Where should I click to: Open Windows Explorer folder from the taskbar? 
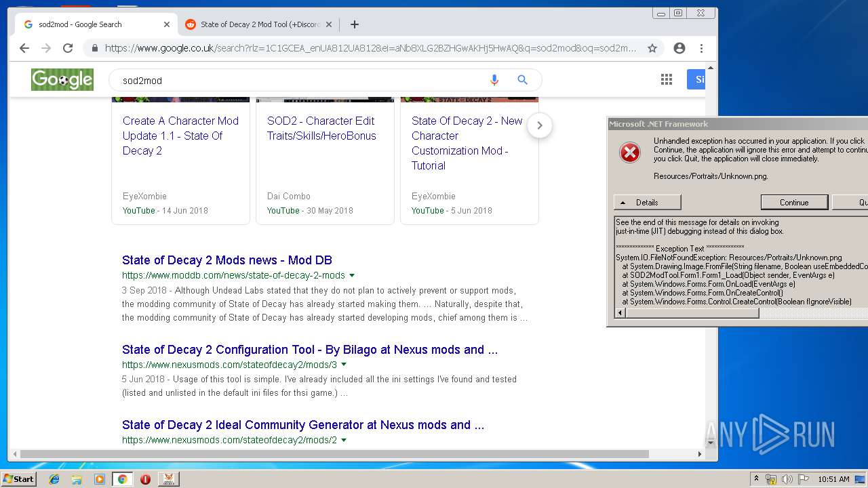coord(77,479)
